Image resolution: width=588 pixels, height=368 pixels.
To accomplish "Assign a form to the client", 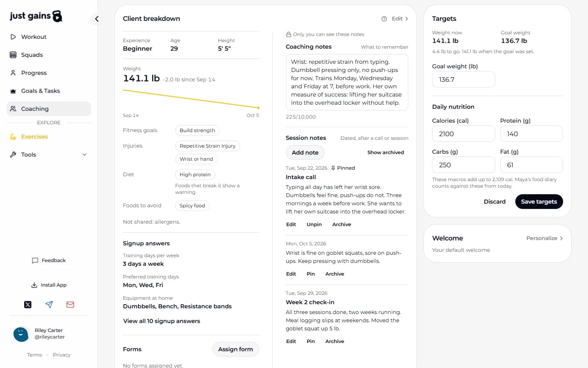I will 236,349.
